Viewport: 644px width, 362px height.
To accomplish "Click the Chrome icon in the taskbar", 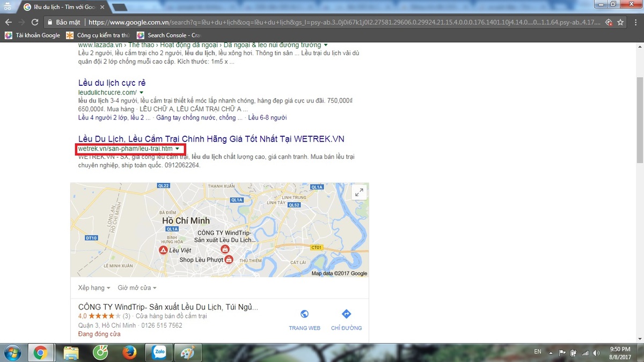I will (x=39, y=352).
